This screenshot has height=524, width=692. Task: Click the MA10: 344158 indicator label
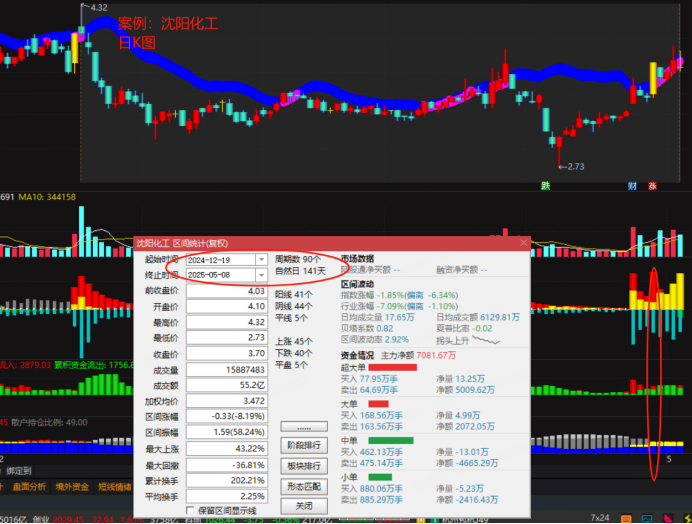47,197
